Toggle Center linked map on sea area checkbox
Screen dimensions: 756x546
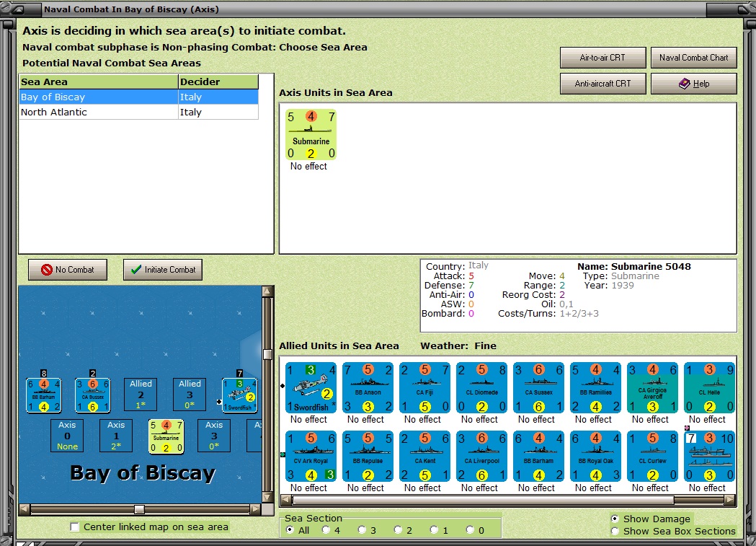(x=75, y=527)
